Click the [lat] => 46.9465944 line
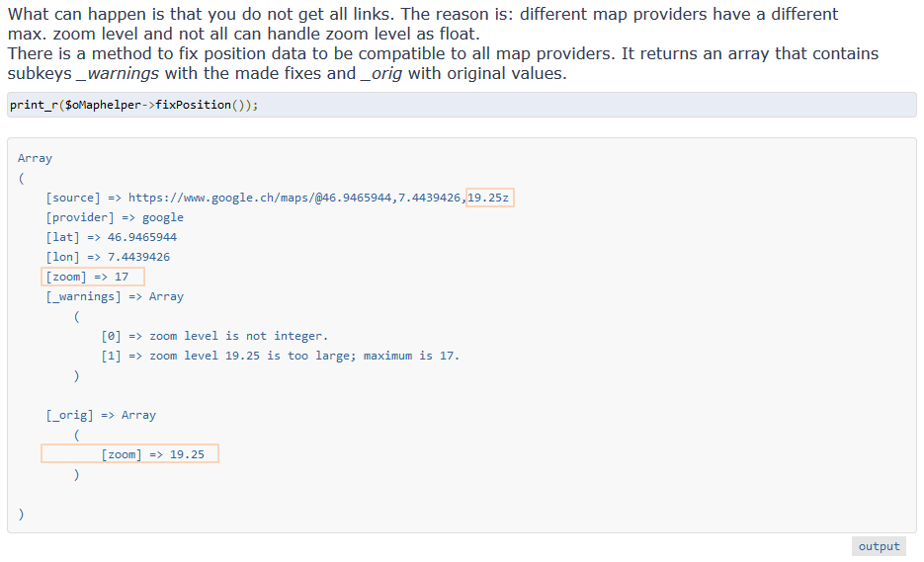This screenshot has height=562, width=924. tap(112, 237)
